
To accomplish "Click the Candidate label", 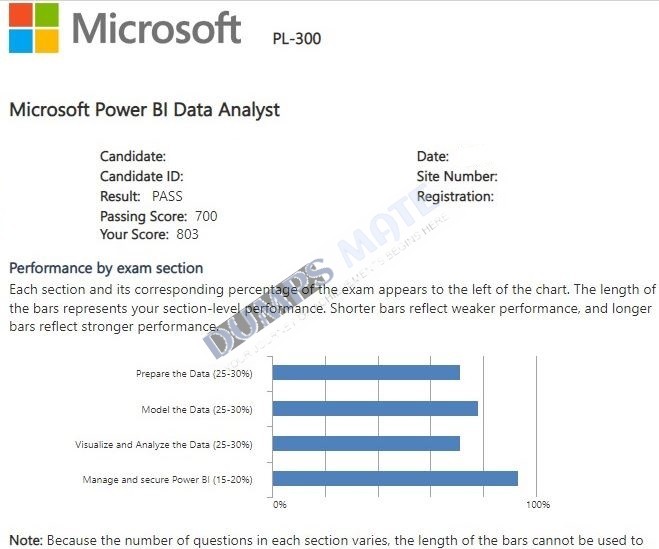I will click(133, 156).
